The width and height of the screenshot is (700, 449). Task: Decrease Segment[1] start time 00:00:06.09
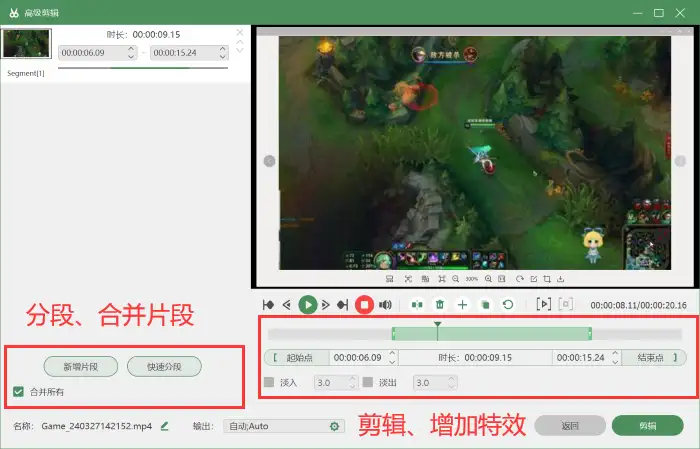(131, 56)
